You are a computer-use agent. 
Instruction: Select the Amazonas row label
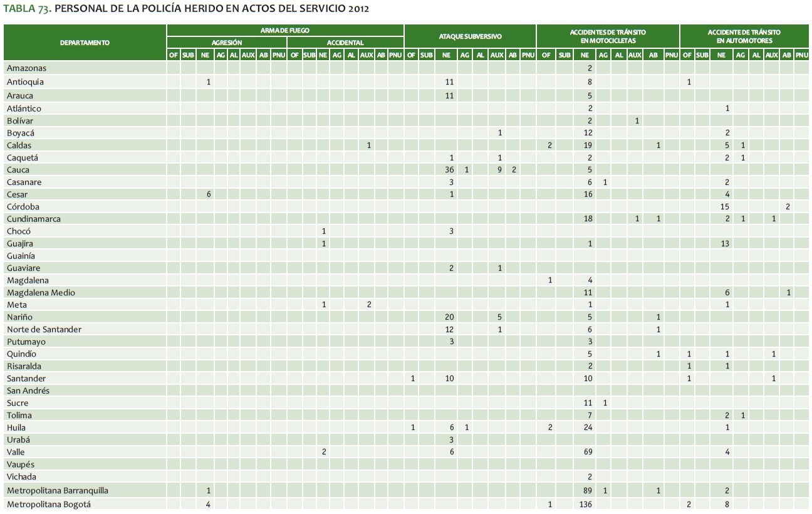click(x=26, y=68)
